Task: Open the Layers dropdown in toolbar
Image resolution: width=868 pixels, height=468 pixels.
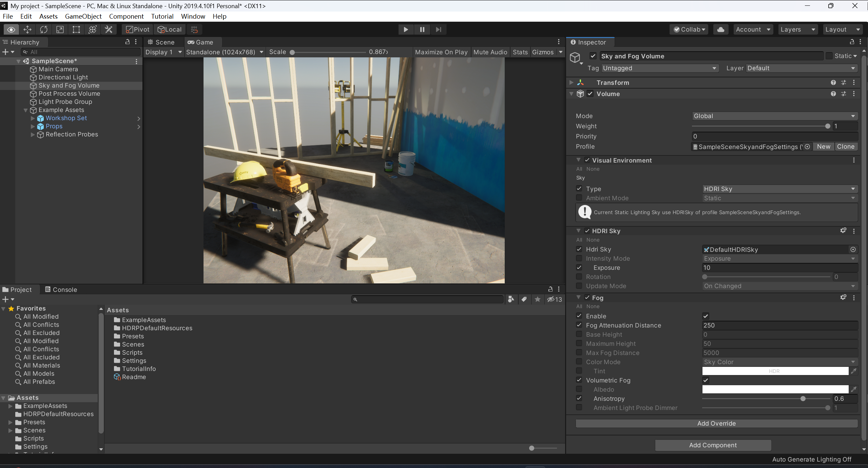Action: click(x=797, y=30)
